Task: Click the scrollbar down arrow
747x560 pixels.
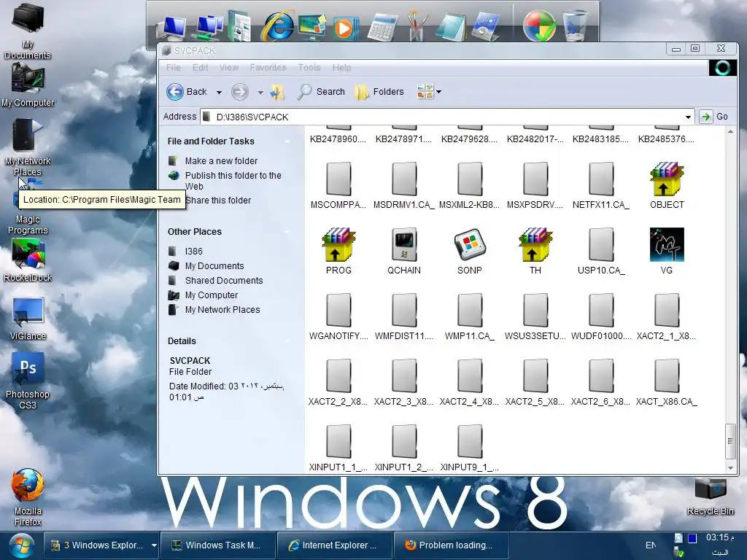Action: pos(730,468)
